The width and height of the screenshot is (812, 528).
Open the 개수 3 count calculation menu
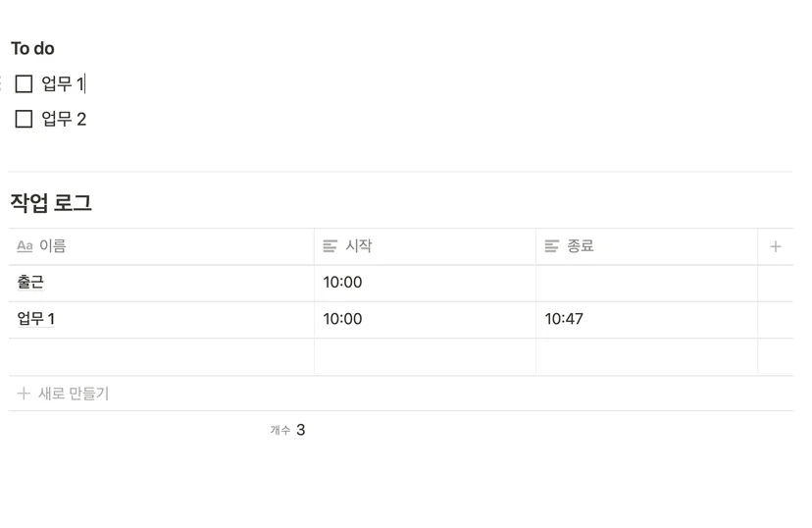tap(287, 430)
